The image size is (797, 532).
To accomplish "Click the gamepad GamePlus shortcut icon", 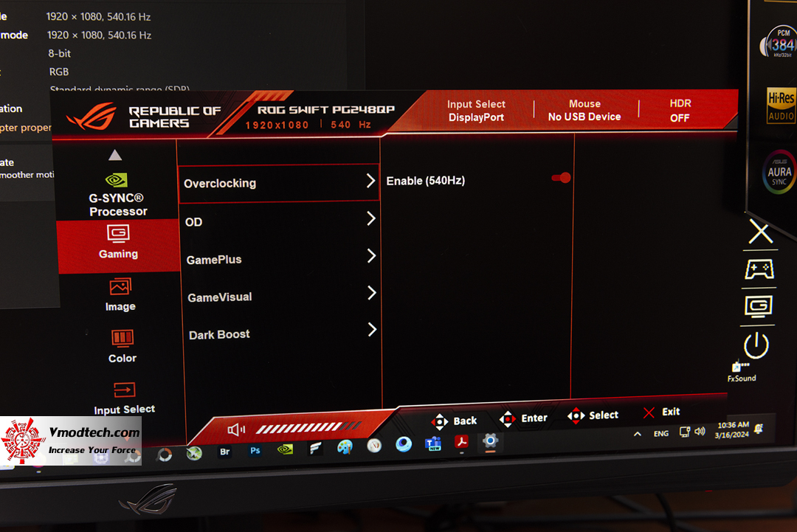I will coord(759,269).
